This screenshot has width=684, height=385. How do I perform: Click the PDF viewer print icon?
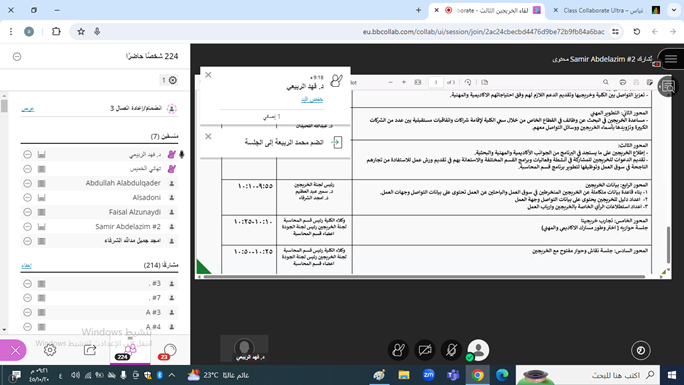click(x=622, y=82)
